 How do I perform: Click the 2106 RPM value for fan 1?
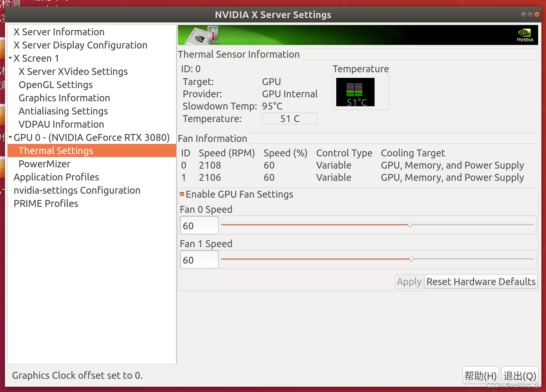point(210,178)
